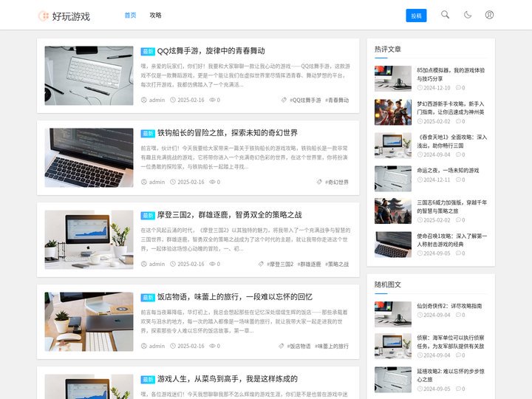Click view-count eye icon in 饭店物语 post
This screenshot has width=532, height=399.
(x=212, y=346)
